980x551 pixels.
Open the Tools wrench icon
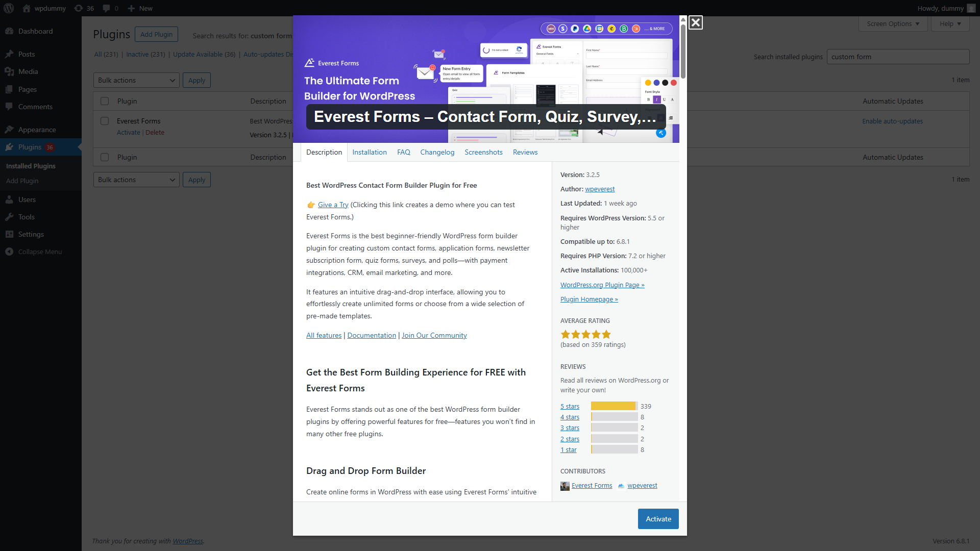coord(9,217)
